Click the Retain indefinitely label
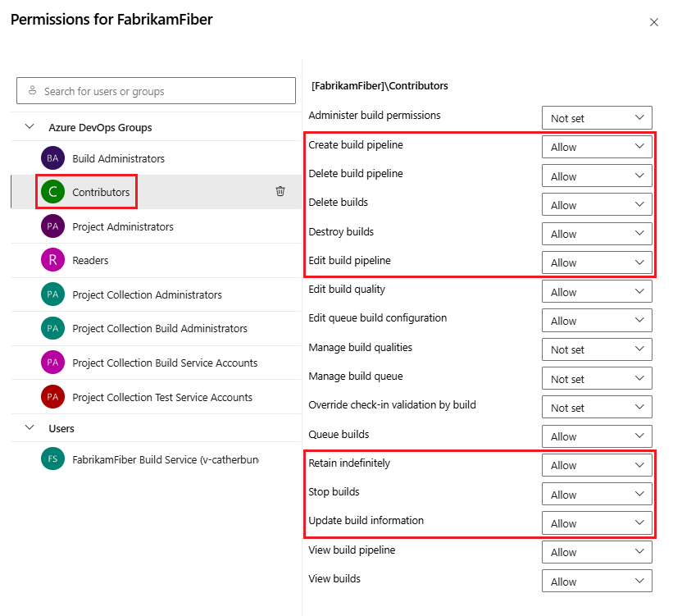Viewport: 673px width, 616px height. (x=349, y=463)
